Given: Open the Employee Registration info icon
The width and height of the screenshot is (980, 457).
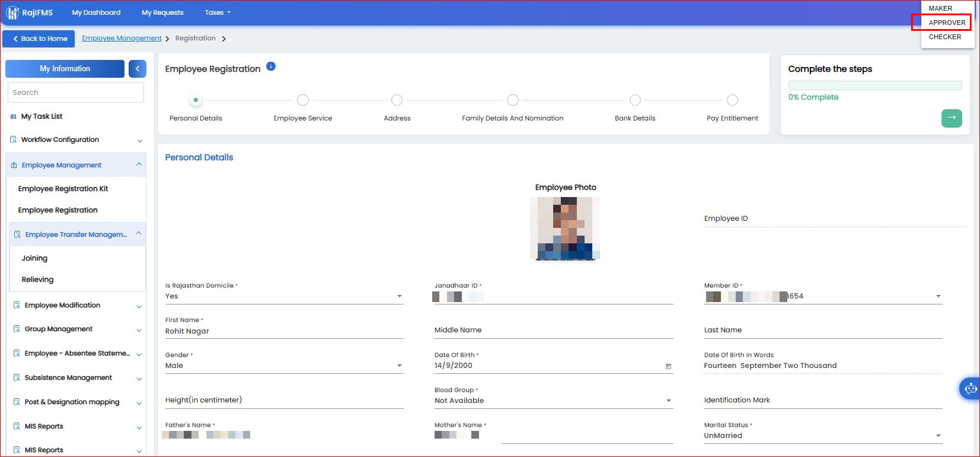Looking at the screenshot, I should click(x=271, y=66).
